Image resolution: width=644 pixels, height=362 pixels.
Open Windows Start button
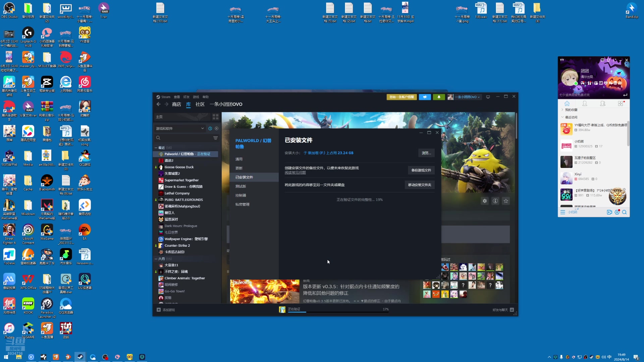pos(6,357)
